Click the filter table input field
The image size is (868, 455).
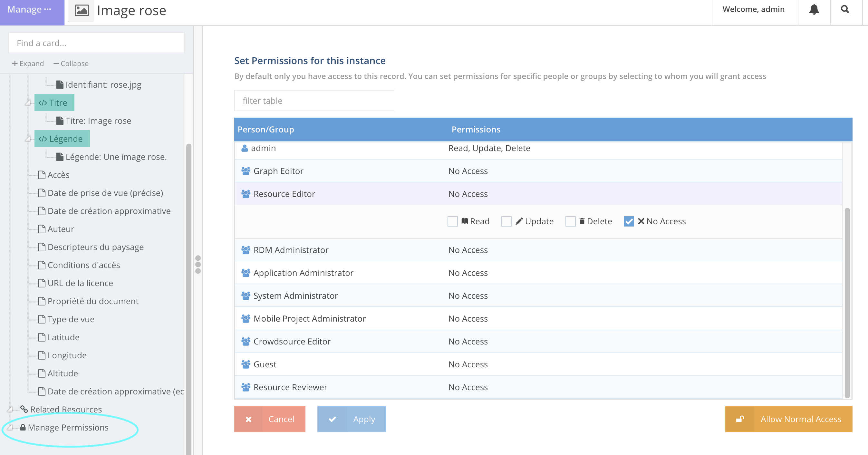coord(314,101)
